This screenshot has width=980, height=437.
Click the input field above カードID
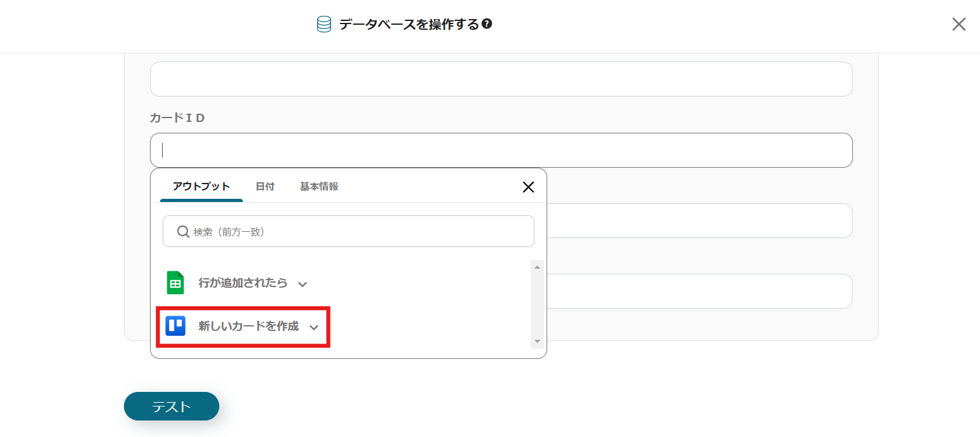(501, 79)
